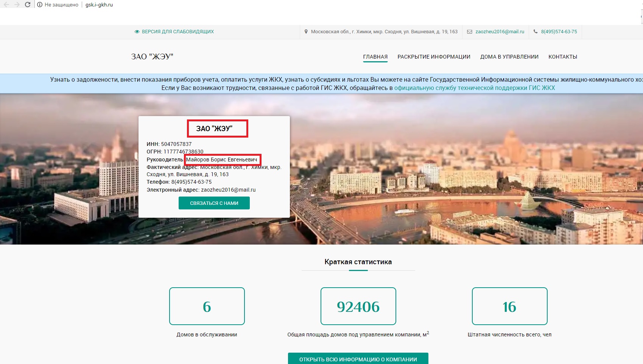Click the zaozheu2016@mail.ru link in header

click(x=500, y=32)
